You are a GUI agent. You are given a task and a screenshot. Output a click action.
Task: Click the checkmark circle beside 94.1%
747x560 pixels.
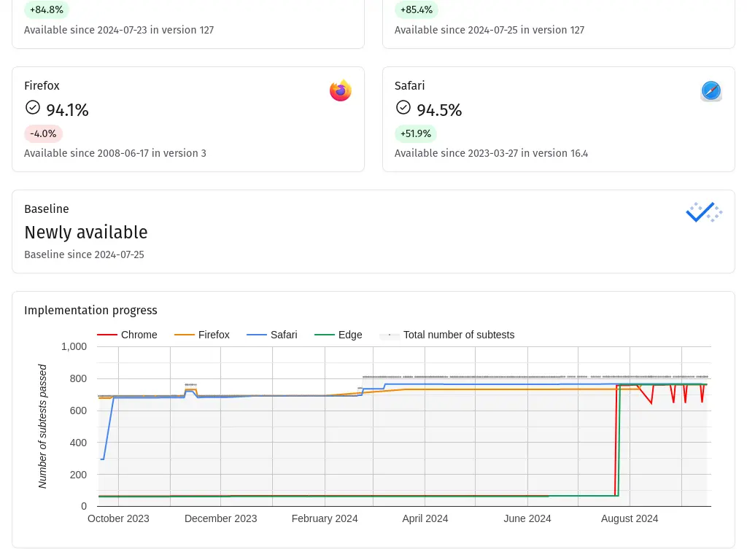(x=32, y=108)
